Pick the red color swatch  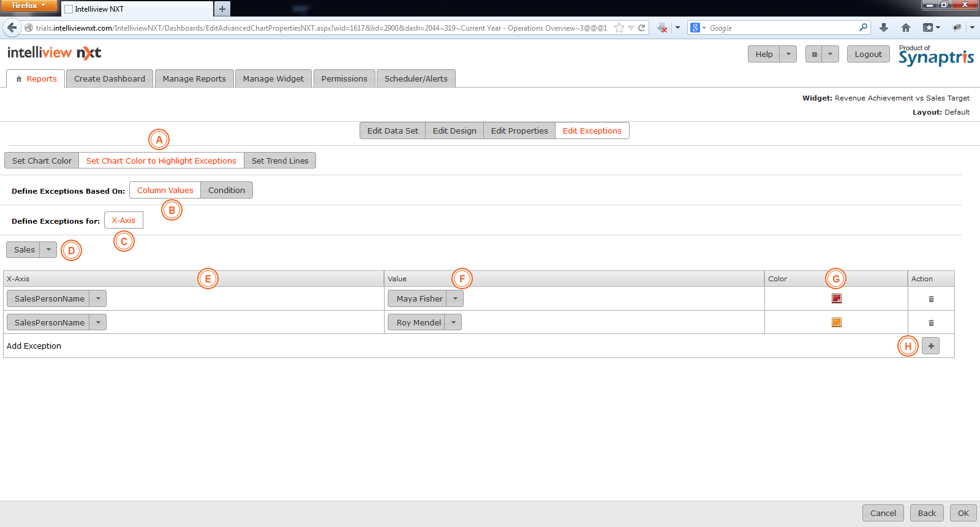pos(836,298)
